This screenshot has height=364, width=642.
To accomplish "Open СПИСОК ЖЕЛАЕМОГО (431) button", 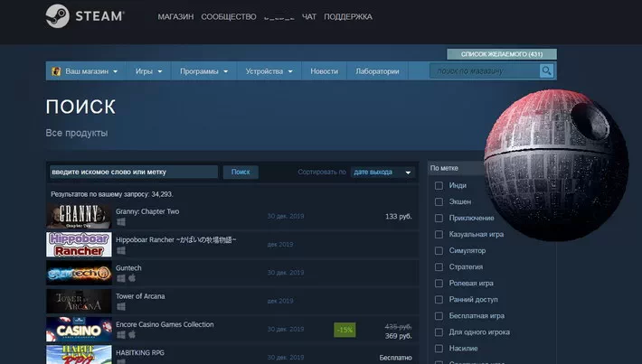I will point(502,54).
